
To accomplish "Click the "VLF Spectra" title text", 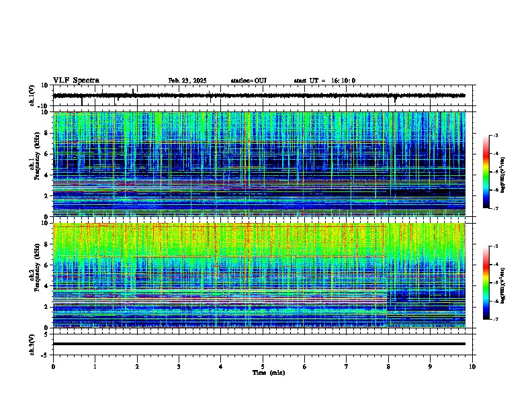I will pyautogui.click(x=76, y=81).
